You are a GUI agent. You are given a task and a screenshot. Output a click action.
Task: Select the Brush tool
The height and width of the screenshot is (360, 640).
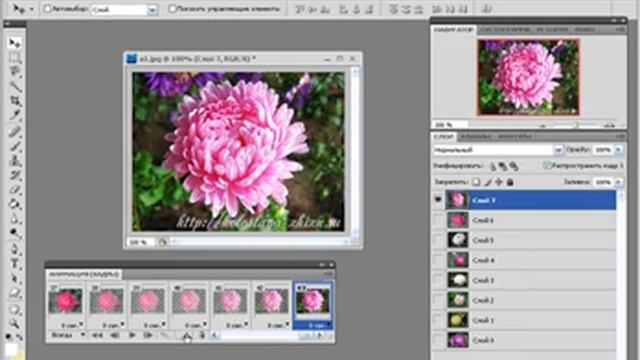point(15,146)
